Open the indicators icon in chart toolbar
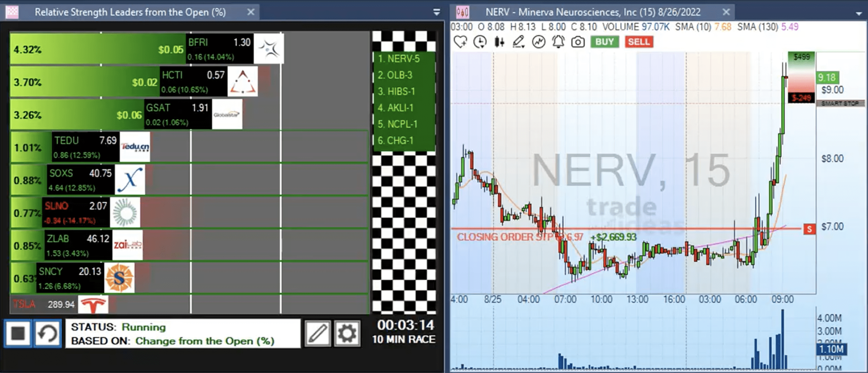Screen dimensions: 868x373 coord(539,42)
